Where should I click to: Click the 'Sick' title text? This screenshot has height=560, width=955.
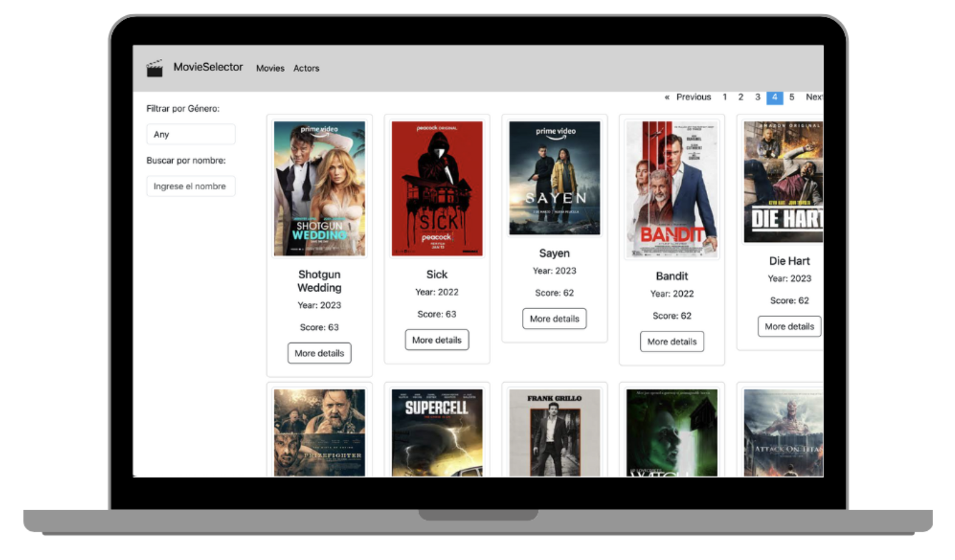tap(437, 275)
